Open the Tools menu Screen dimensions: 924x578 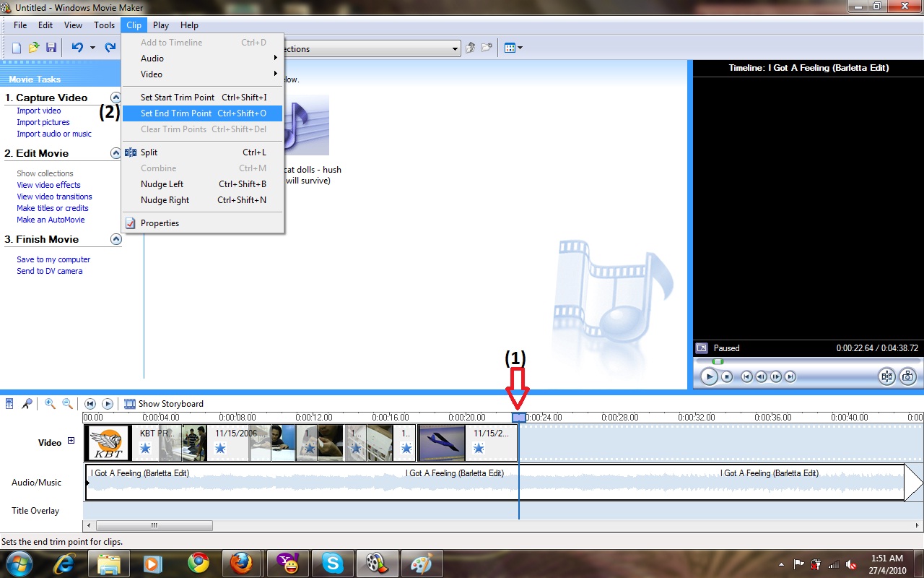point(104,25)
